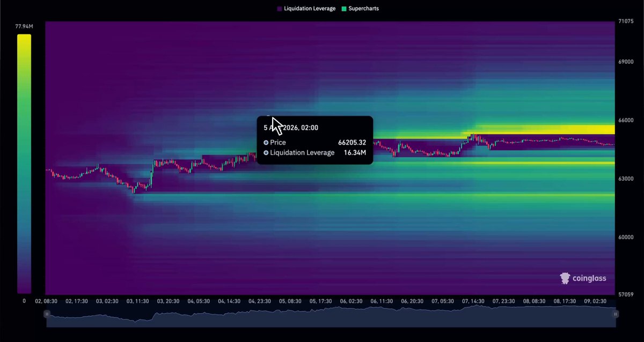The image size is (644, 342).
Task: Toggle the Liquidation Leverage legend series
Action: [x=306, y=9]
